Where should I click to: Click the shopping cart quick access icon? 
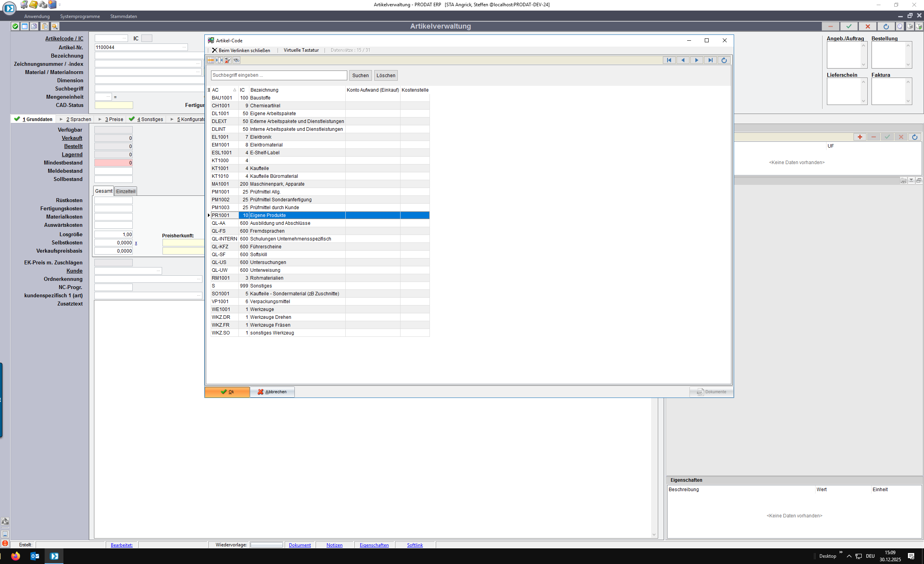(x=24, y=5)
